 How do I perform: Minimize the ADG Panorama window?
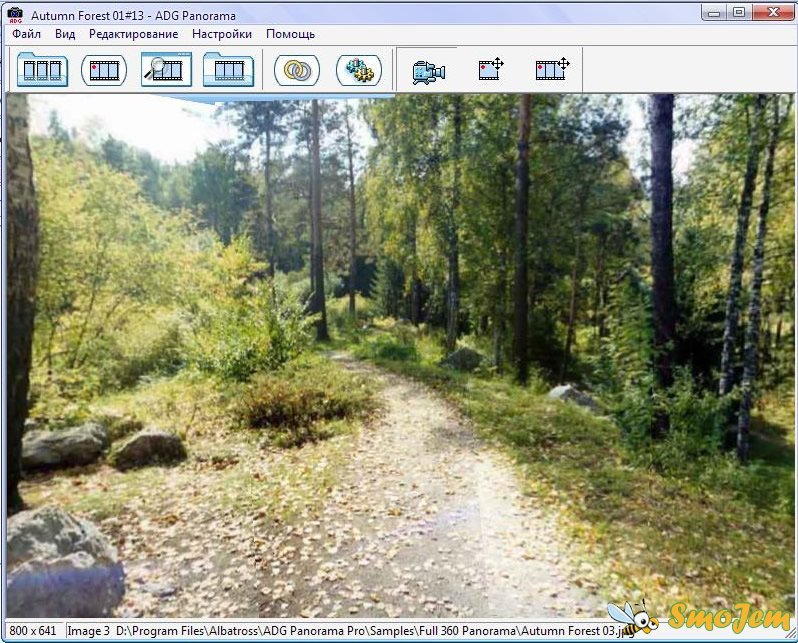click(714, 12)
